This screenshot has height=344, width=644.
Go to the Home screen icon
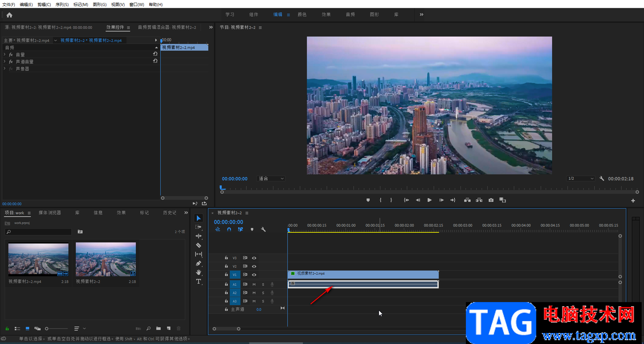click(9, 15)
